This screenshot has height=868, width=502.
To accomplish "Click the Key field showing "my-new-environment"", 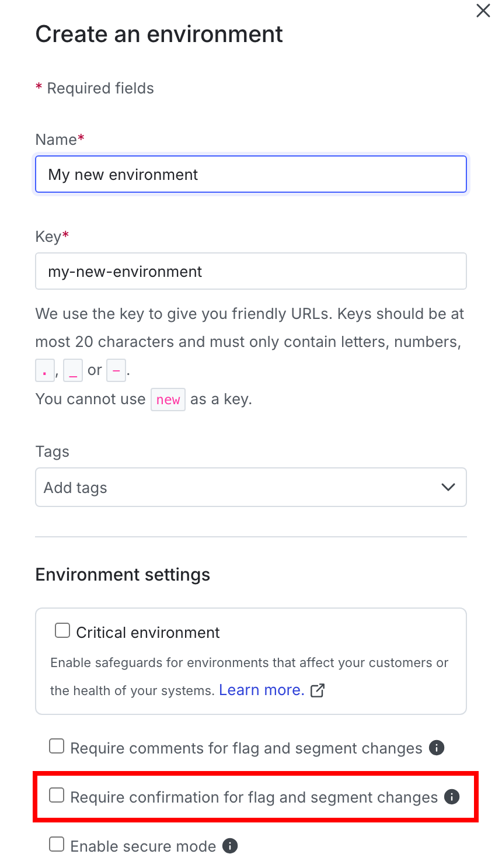I will [x=251, y=271].
